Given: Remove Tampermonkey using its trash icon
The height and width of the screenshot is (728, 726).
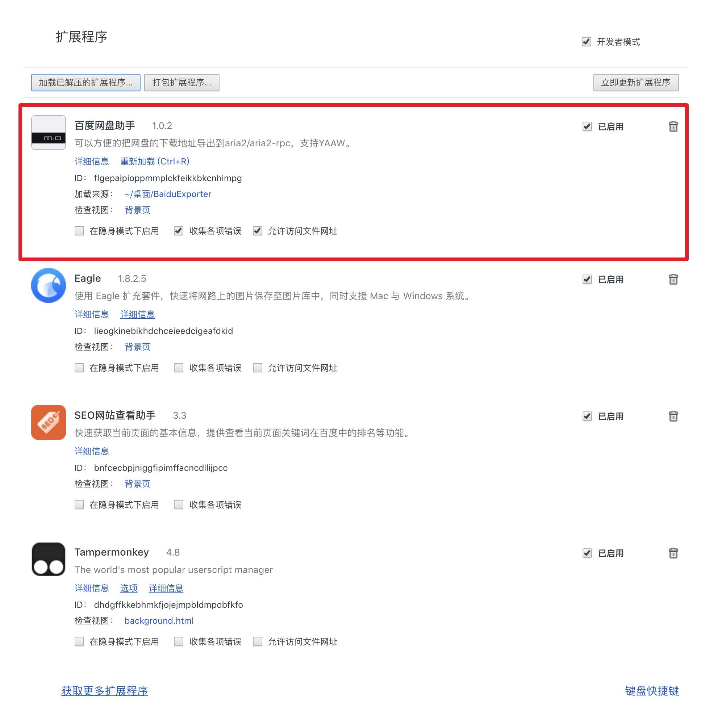Looking at the screenshot, I should [x=673, y=553].
